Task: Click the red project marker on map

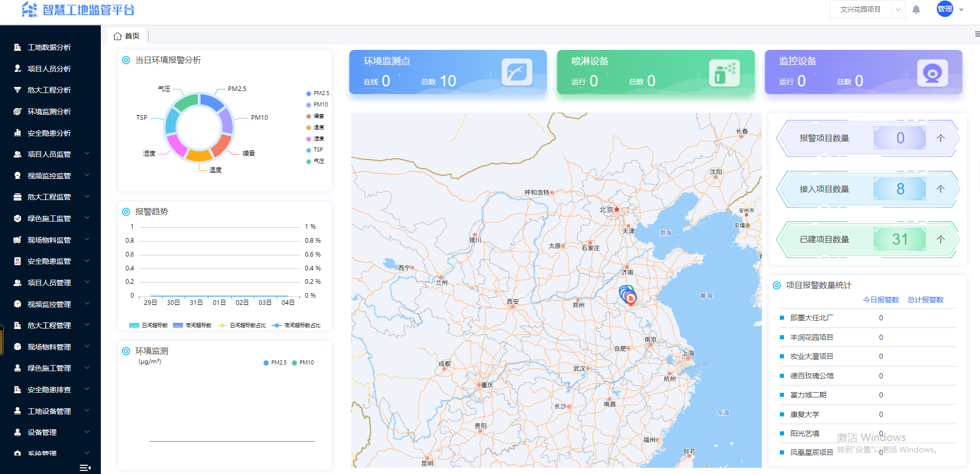Action: coord(631,298)
